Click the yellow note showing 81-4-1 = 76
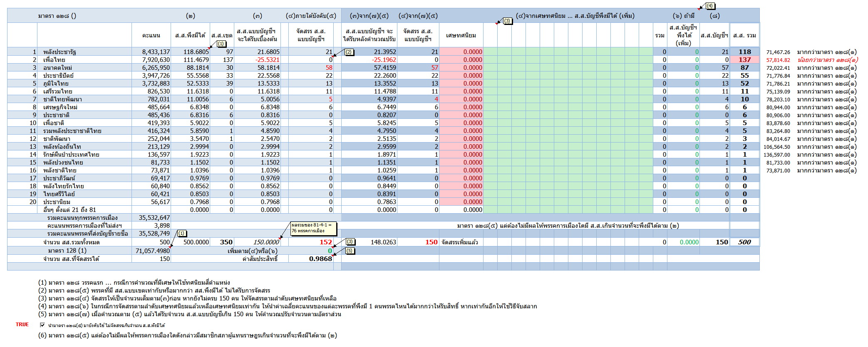The width and height of the screenshot is (868, 347). [x=313, y=228]
